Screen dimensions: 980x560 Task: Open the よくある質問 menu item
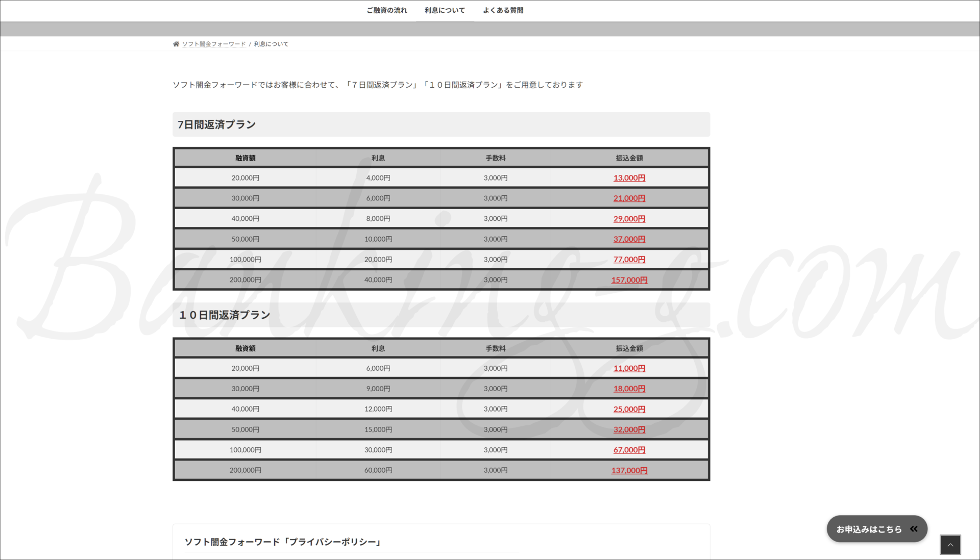pos(503,10)
